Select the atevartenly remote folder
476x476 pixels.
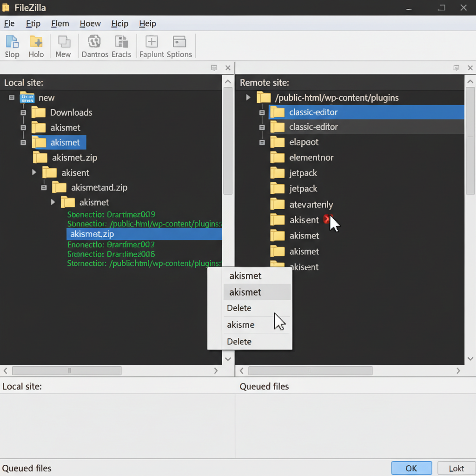click(x=302, y=205)
